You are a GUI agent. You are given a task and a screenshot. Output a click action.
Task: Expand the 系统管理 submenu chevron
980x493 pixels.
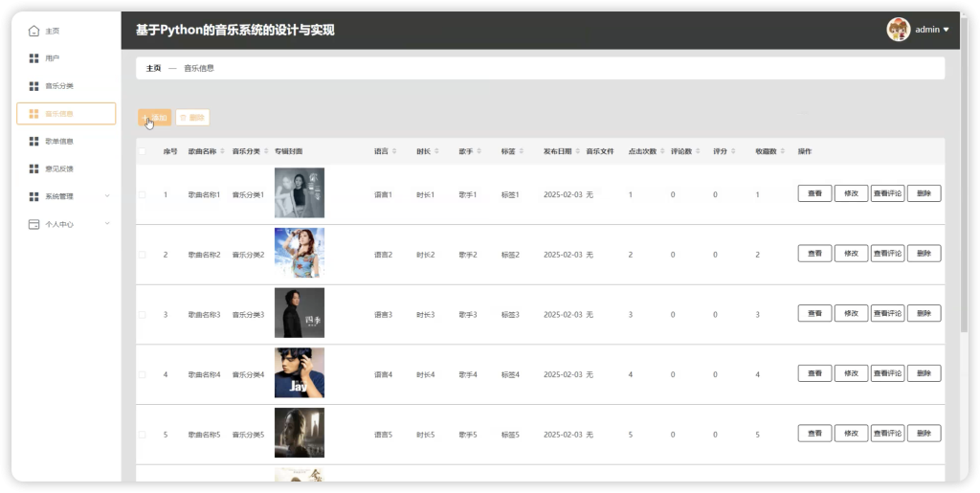(x=107, y=196)
